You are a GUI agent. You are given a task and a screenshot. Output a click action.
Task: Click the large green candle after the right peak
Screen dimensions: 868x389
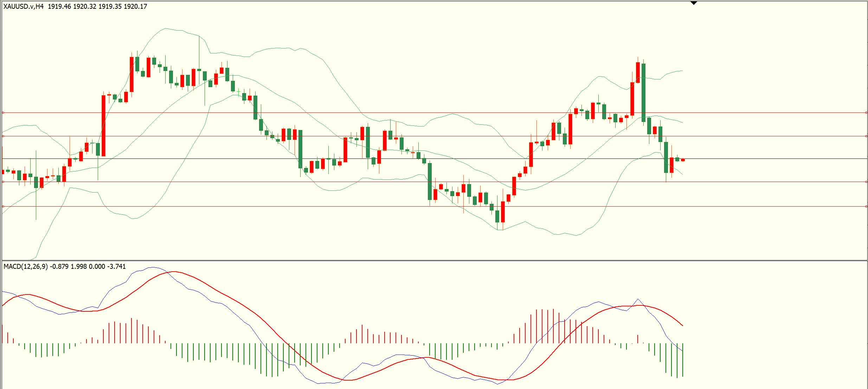(643, 92)
